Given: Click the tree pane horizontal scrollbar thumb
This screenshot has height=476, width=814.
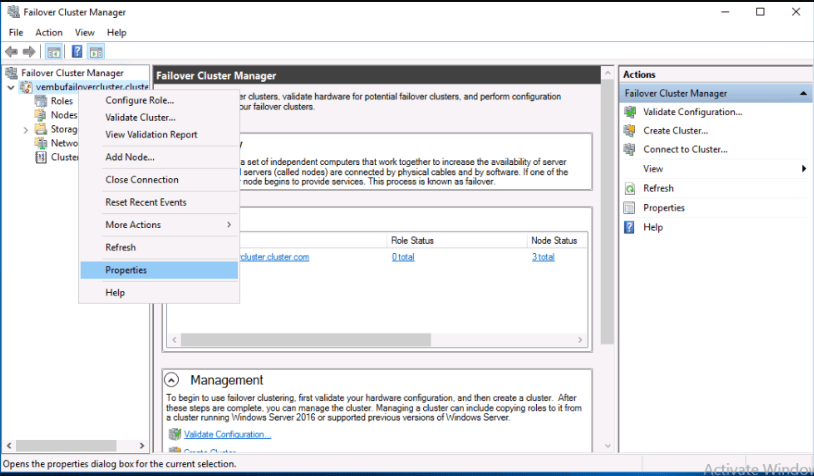Looking at the screenshot, I should click(x=66, y=445).
